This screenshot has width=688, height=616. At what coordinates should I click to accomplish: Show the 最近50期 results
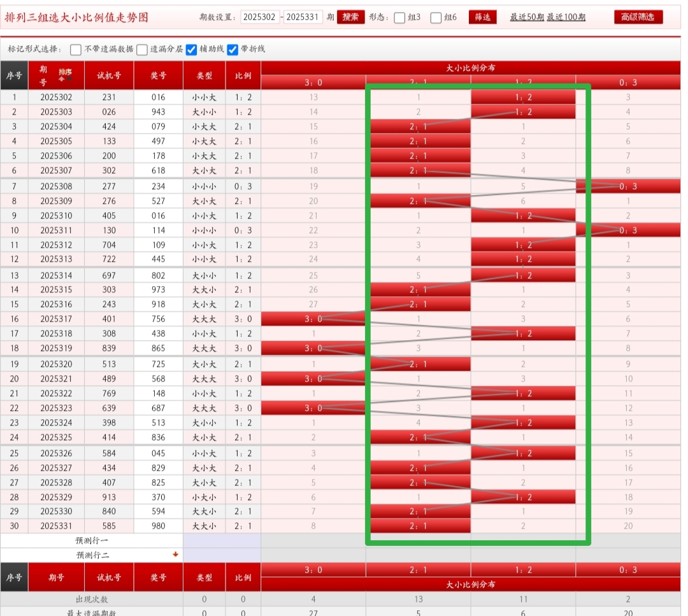527,17
